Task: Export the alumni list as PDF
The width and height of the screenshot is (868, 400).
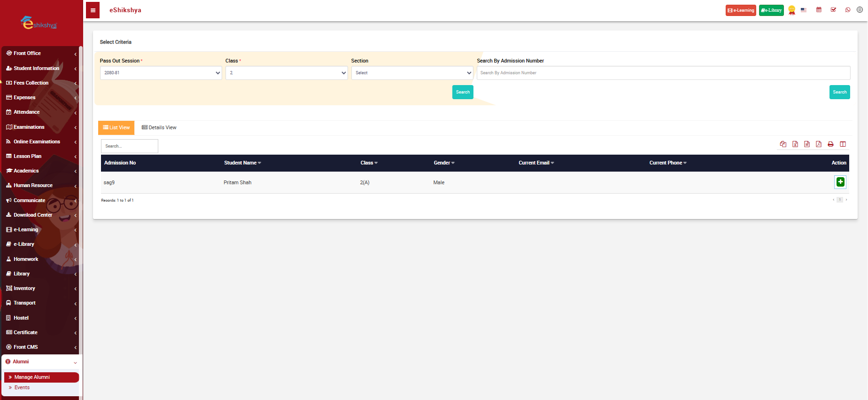Action: click(x=819, y=144)
